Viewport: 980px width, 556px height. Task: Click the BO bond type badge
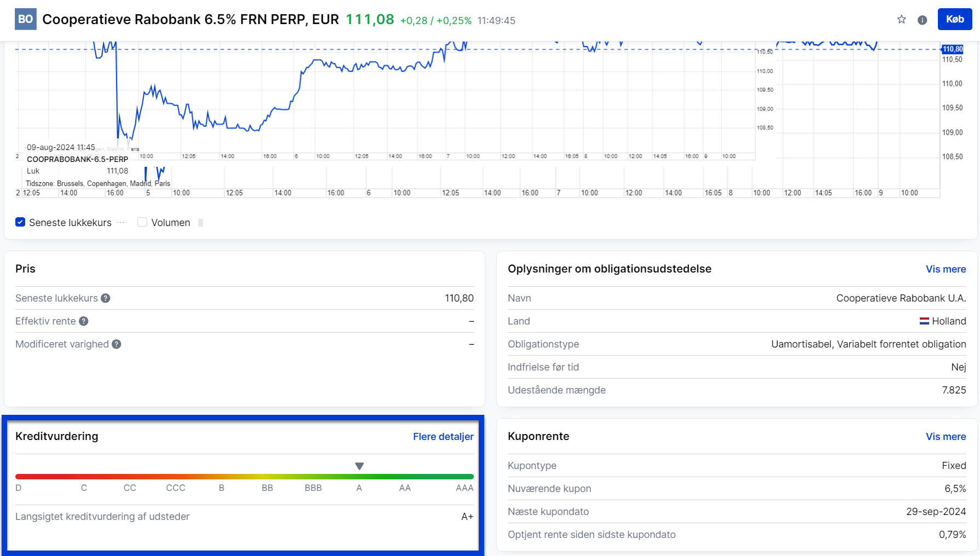(26, 19)
